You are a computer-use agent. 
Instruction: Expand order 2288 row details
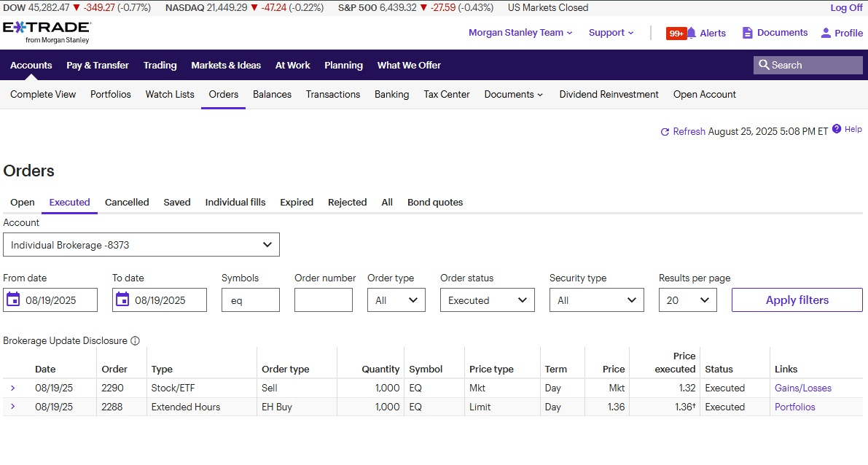[x=13, y=407]
